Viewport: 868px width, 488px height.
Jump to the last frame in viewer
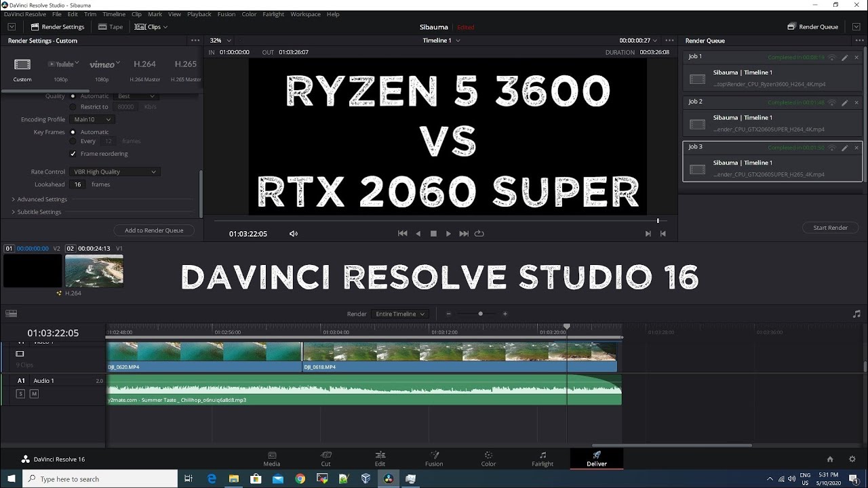[x=464, y=234]
